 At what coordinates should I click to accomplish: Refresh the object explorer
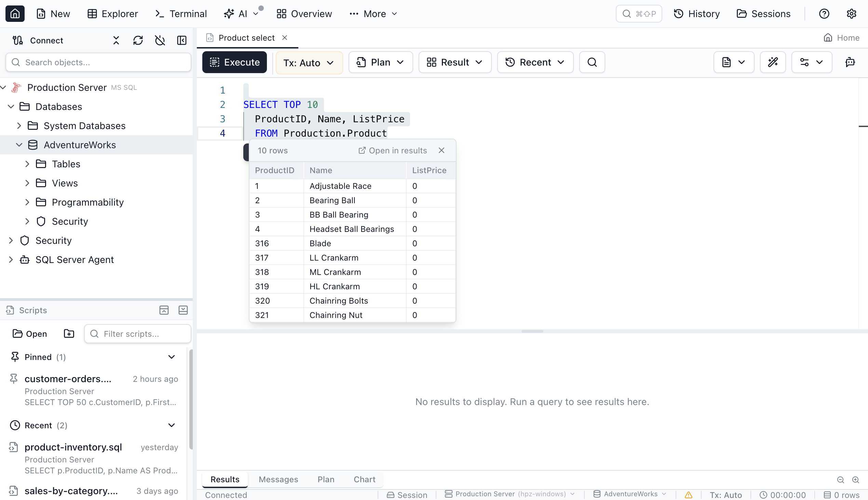(138, 41)
